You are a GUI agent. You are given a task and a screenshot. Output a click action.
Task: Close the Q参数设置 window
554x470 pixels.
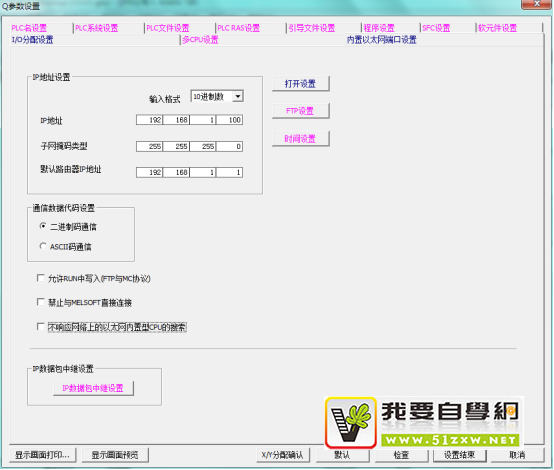coord(537,4)
